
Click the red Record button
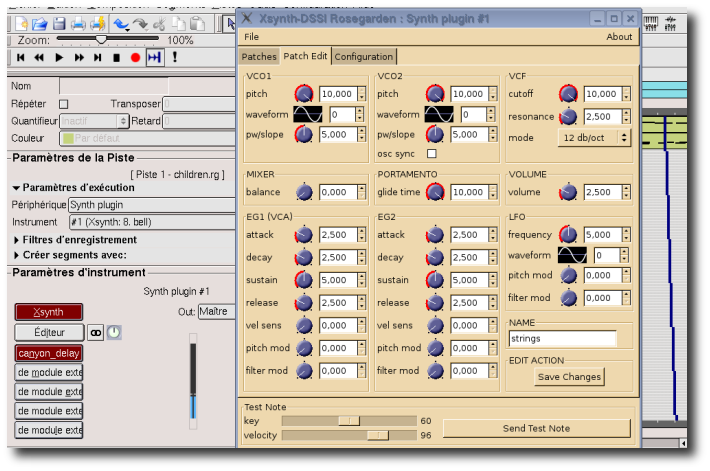[x=135, y=58]
